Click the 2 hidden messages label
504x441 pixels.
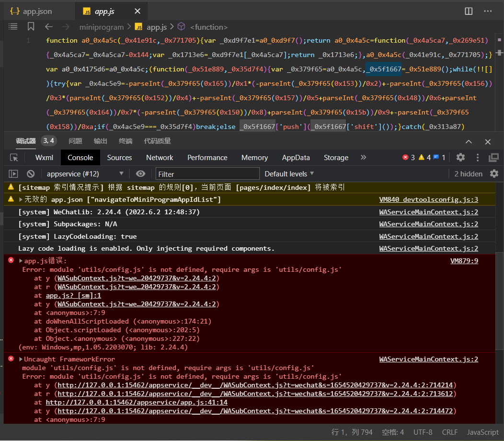469,174
